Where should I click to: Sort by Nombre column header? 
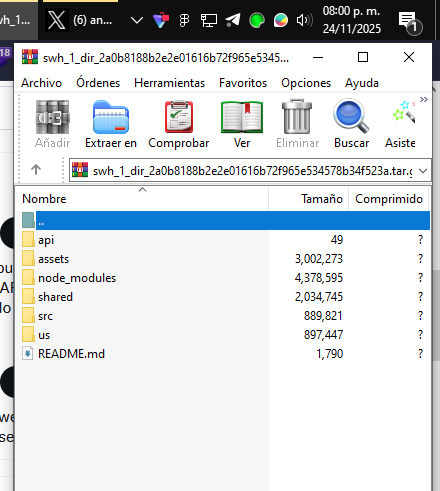142,199
